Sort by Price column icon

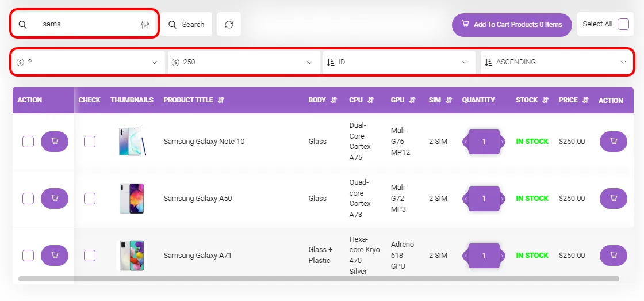point(586,100)
